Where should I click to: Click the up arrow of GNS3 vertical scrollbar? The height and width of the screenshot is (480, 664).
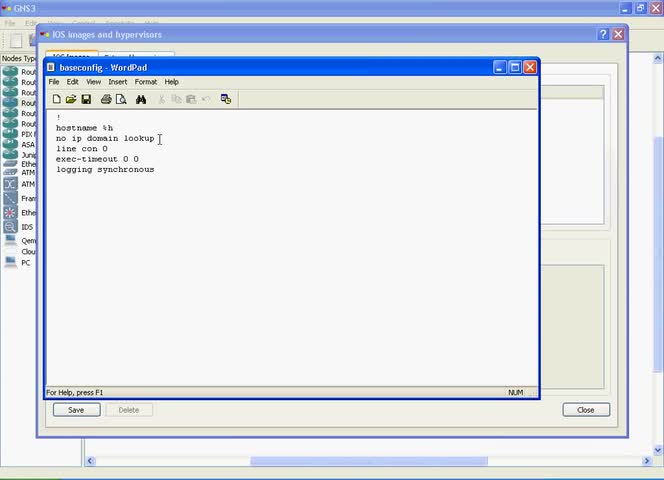[x=658, y=58]
